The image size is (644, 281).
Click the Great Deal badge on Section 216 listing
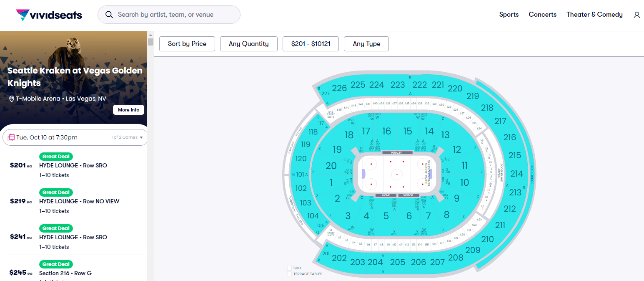point(56,264)
